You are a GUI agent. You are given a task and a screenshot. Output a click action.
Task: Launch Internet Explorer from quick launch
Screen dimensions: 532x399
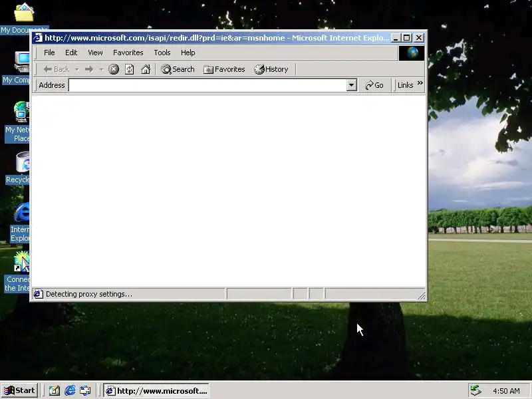[70, 391]
